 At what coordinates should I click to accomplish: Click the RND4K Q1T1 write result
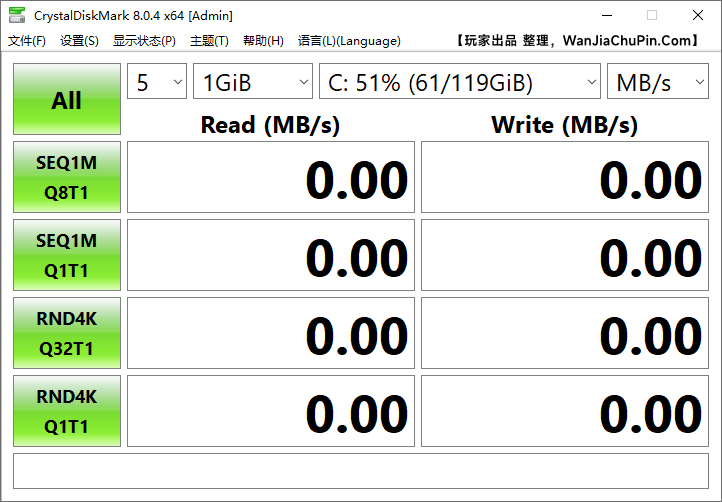pyautogui.click(x=565, y=411)
